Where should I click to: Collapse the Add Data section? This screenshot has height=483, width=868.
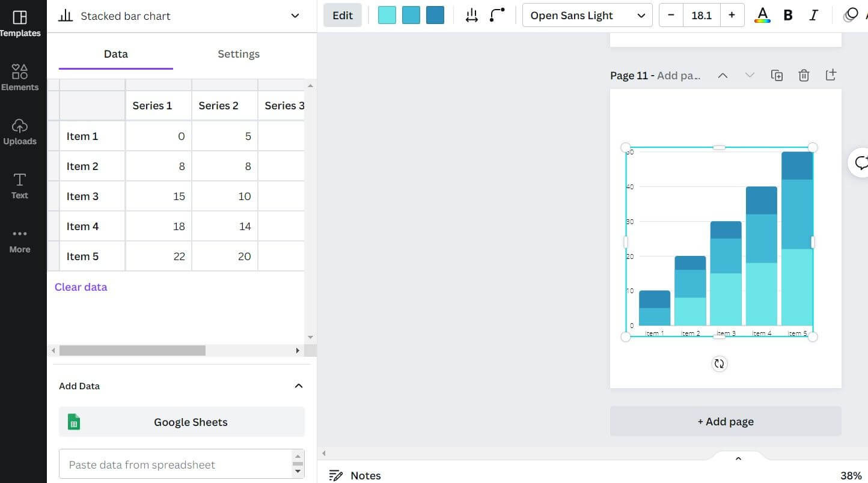tap(298, 386)
